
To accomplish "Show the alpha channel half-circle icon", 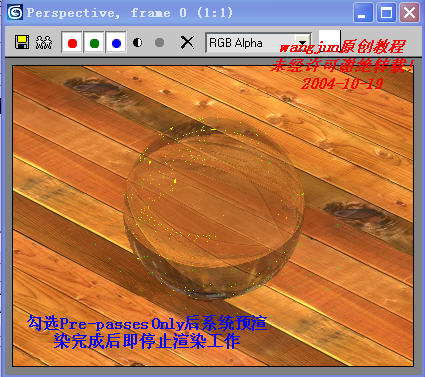I will (x=137, y=43).
